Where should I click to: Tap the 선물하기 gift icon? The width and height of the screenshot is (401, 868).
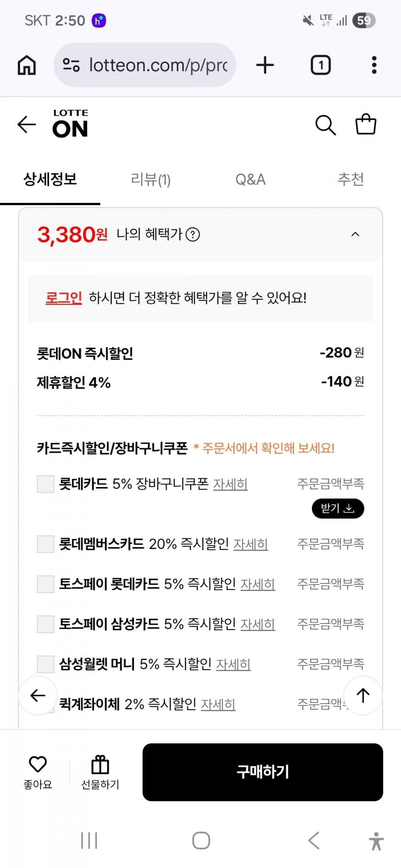100,766
